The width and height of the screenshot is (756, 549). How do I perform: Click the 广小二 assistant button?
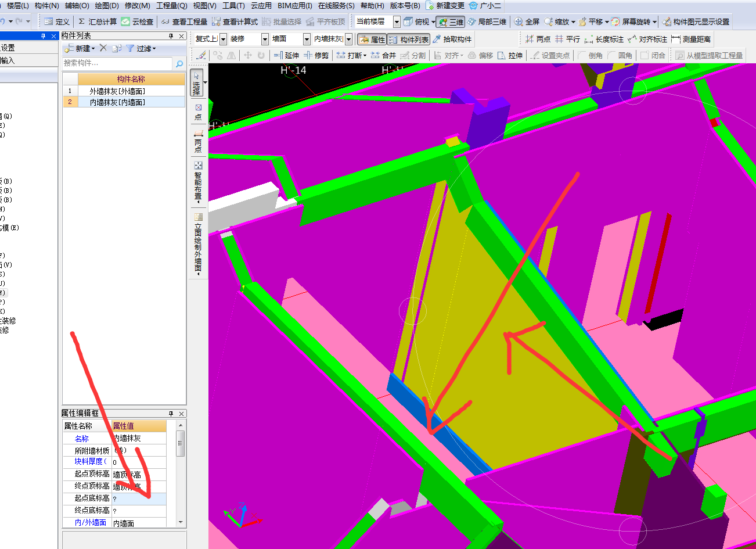click(x=485, y=5)
